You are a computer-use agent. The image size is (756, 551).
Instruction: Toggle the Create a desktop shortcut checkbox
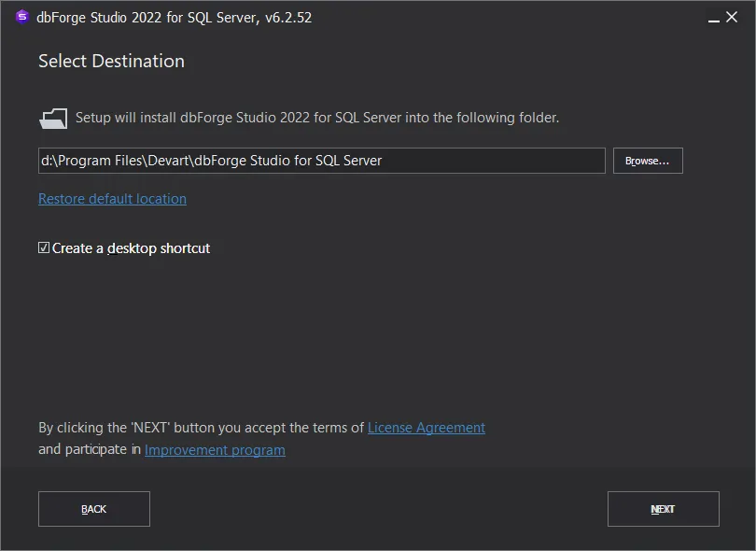tap(44, 248)
